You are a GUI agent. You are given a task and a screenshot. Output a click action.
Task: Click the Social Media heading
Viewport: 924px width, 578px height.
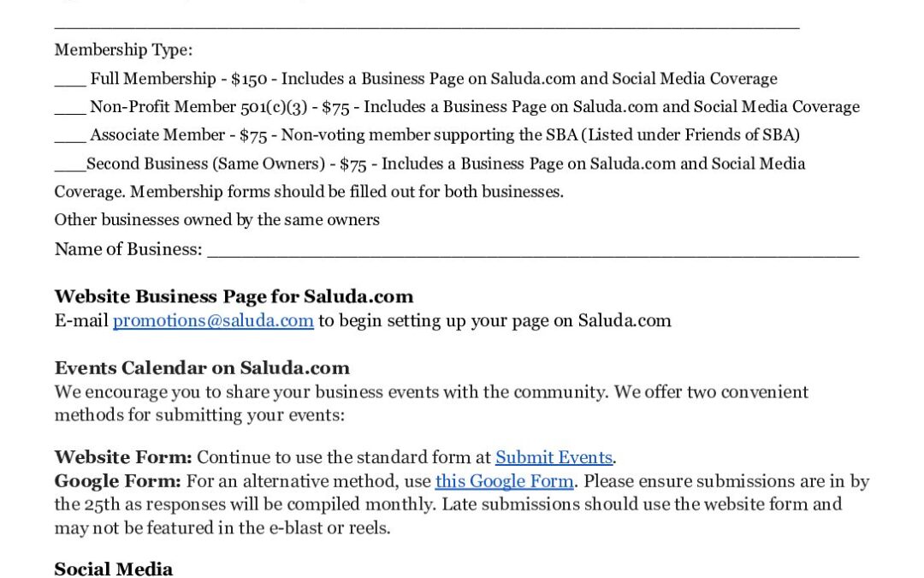pos(114,569)
